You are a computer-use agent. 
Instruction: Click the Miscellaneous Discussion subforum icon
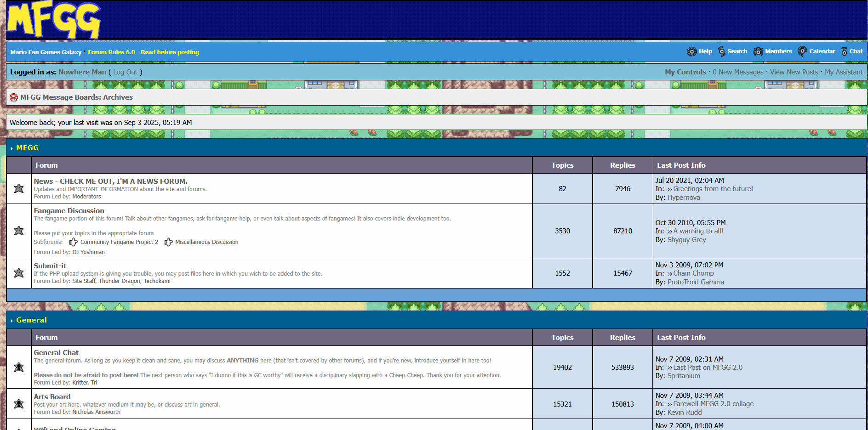click(x=169, y=242)
